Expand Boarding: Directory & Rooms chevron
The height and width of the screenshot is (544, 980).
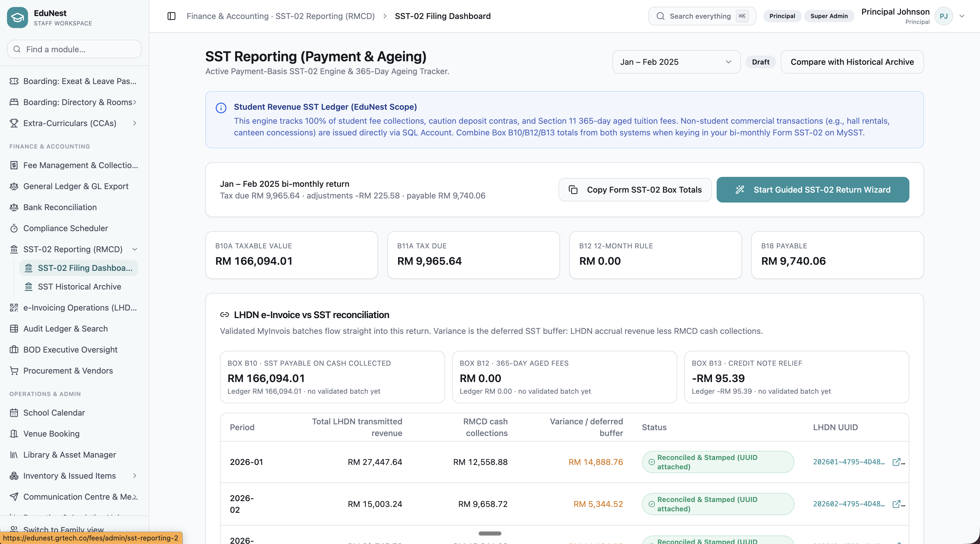click(x=135, y=102)
